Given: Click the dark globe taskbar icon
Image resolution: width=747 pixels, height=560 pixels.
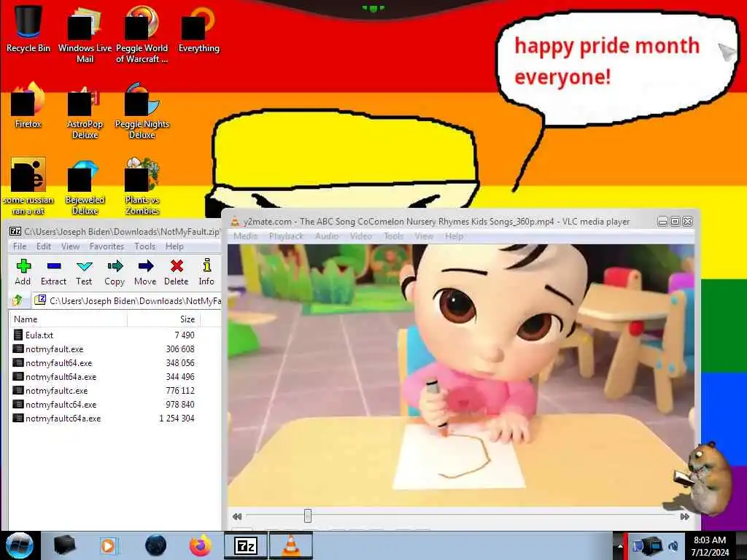Looking at the screenshot, I should coord(155,545).
